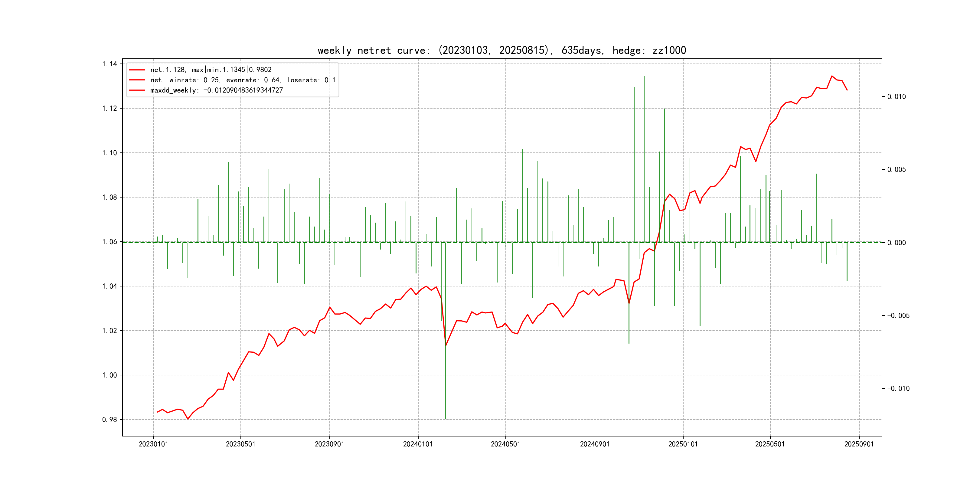Click the chart title text
This screenshot has width=980, height=490.
coord(501,50)
